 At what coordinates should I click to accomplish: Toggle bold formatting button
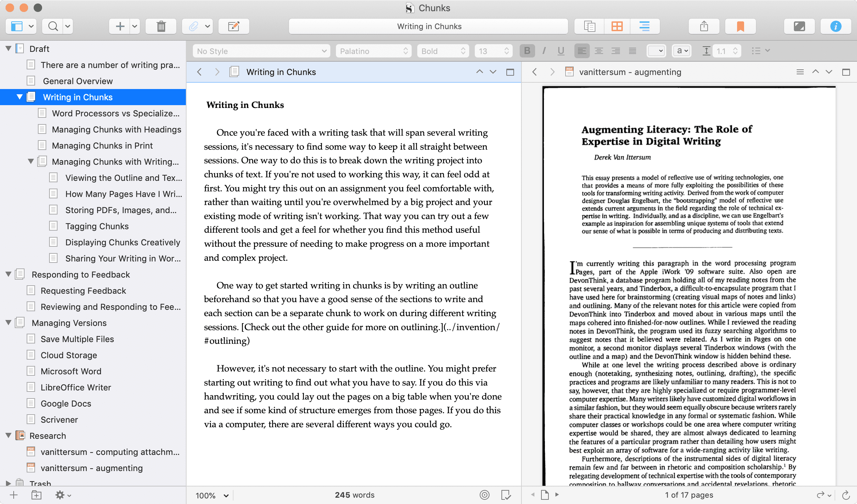point(527,51)
